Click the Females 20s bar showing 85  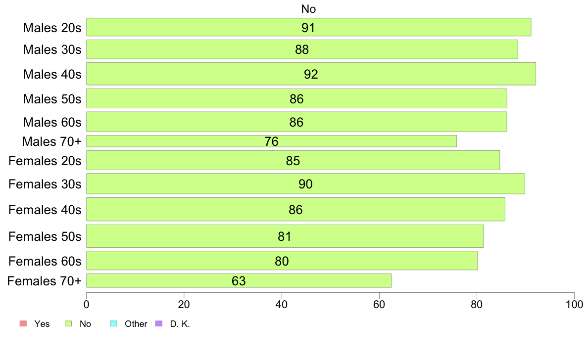pos(293,160)
